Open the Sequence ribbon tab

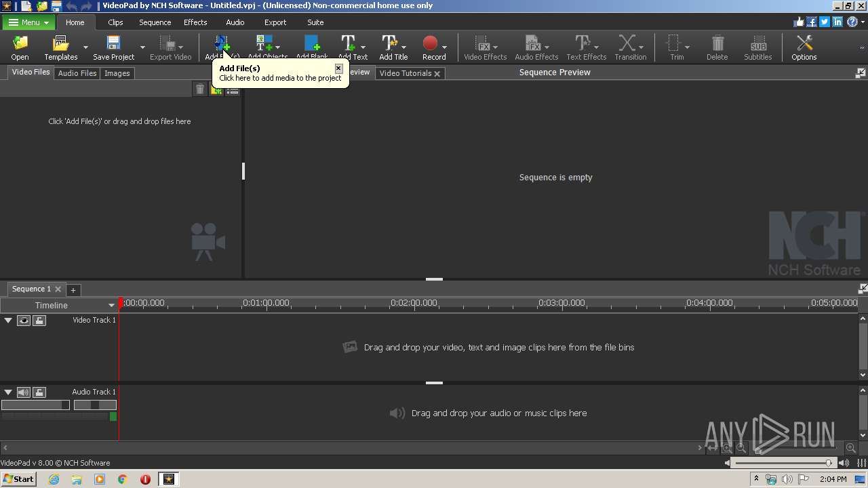point(155,22)
